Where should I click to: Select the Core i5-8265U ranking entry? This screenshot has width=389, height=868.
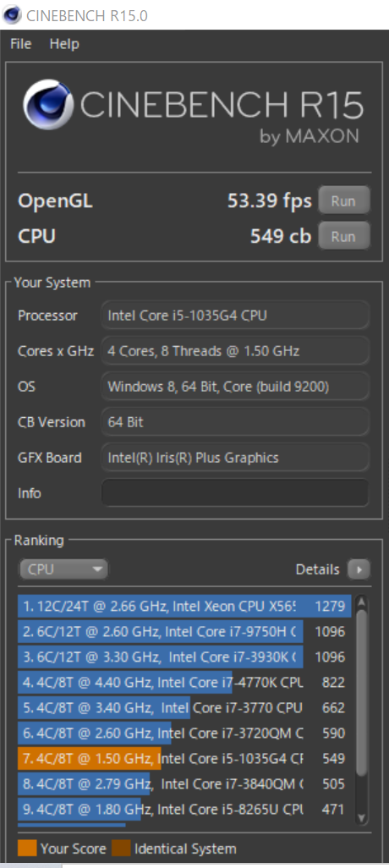[184, 810]
